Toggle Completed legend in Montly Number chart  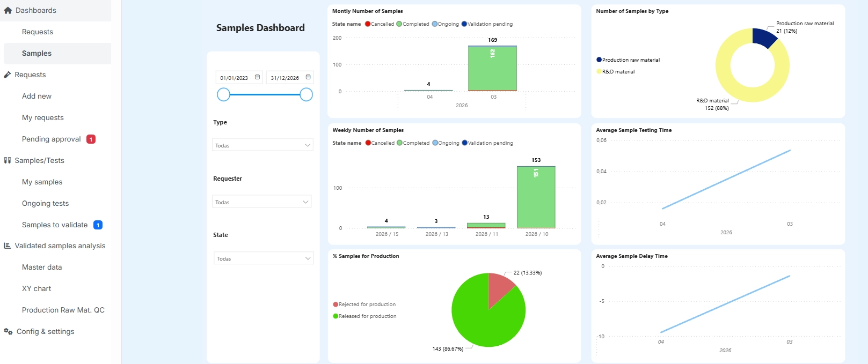click(x=413, y=24)
